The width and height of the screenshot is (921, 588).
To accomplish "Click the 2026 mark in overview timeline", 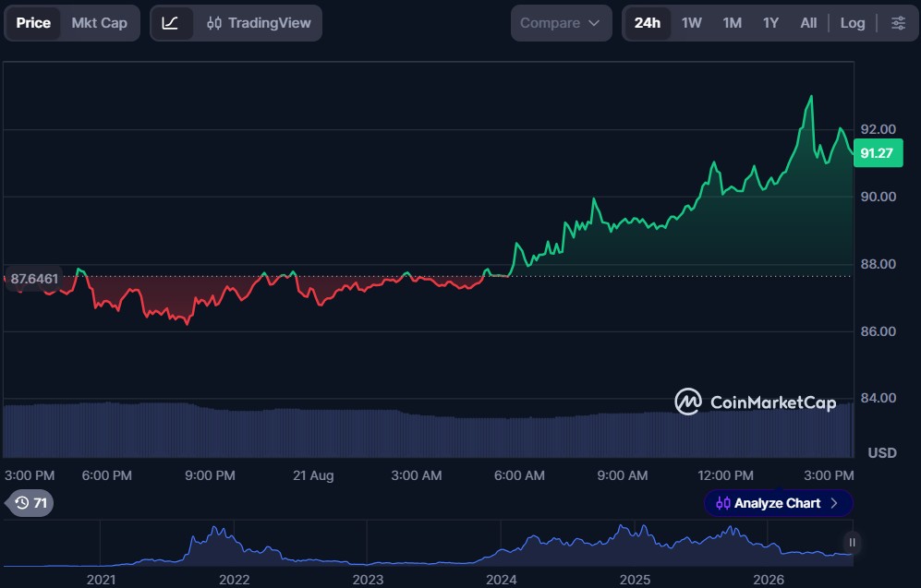I will point(769,580).
